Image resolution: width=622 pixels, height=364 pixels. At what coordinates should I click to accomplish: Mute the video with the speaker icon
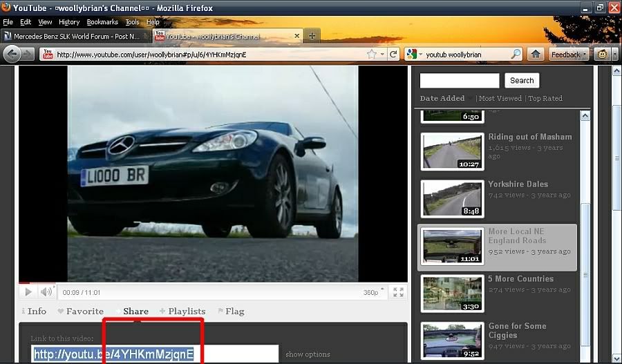coord(46,292)
